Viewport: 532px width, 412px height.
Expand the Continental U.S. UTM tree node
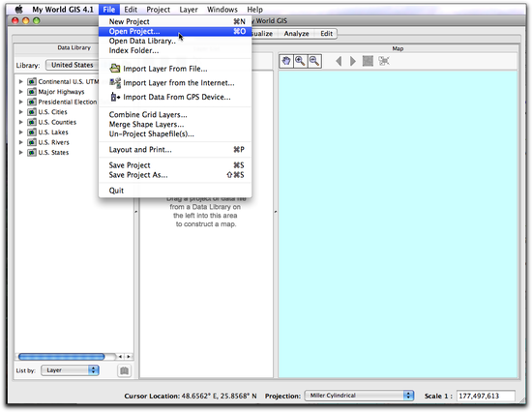(x=20, y=82)
